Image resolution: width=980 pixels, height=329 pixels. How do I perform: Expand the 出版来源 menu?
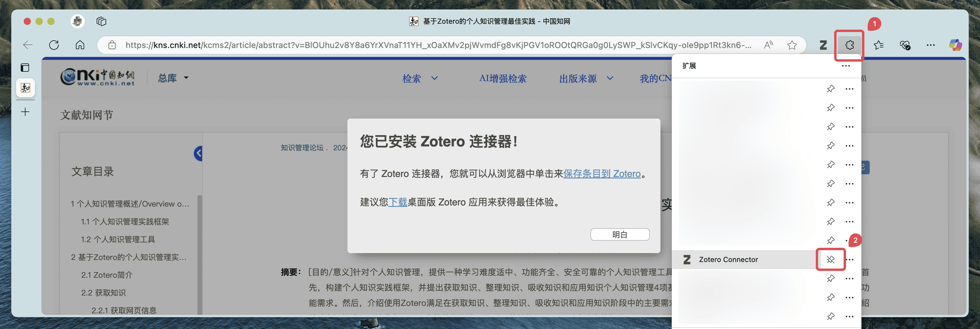[586, 79]
